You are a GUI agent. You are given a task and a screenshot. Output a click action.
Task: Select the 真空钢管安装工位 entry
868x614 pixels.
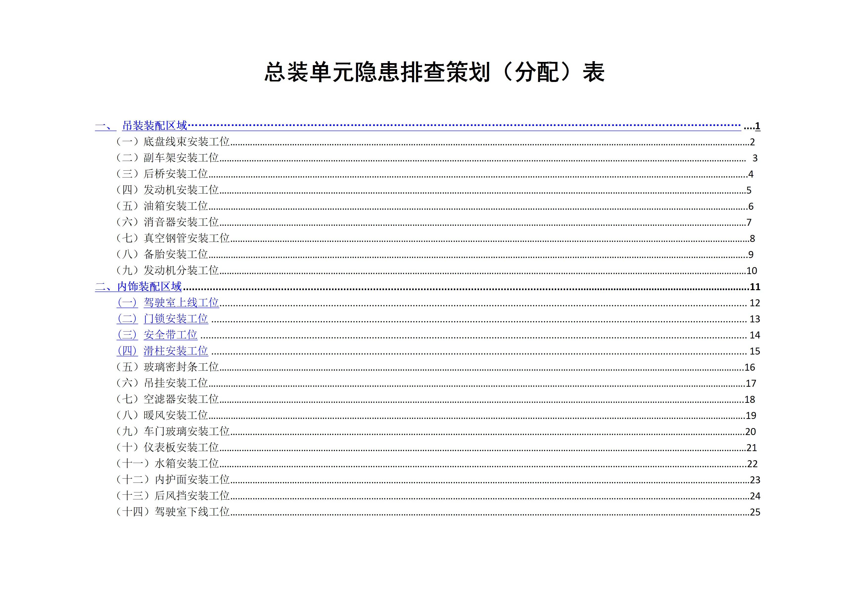pyautogui.click(x=186, y=238)
